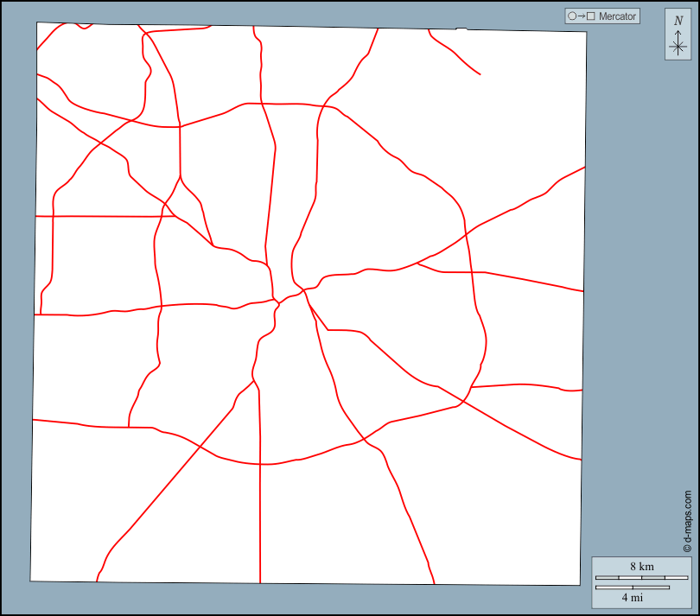Screen dimensions: 700x616
Task: Click the north-pointing arrow shaft
Action: click(x=678, y=34)
